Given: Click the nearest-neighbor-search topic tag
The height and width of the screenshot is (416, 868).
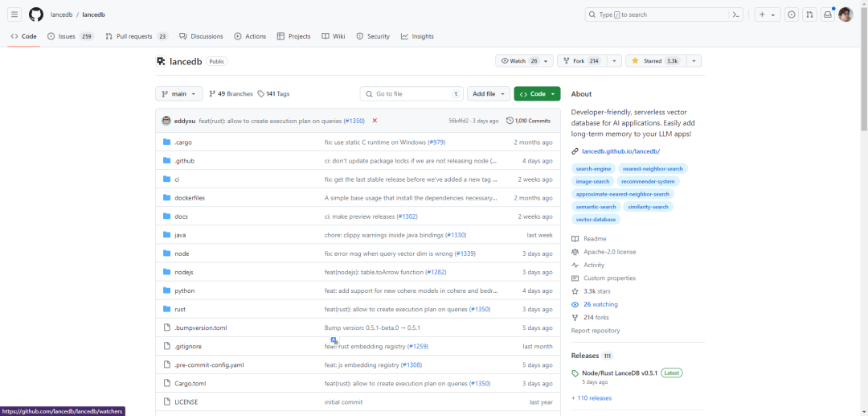Looking at the screenshot, I should (x=653, y=168).
